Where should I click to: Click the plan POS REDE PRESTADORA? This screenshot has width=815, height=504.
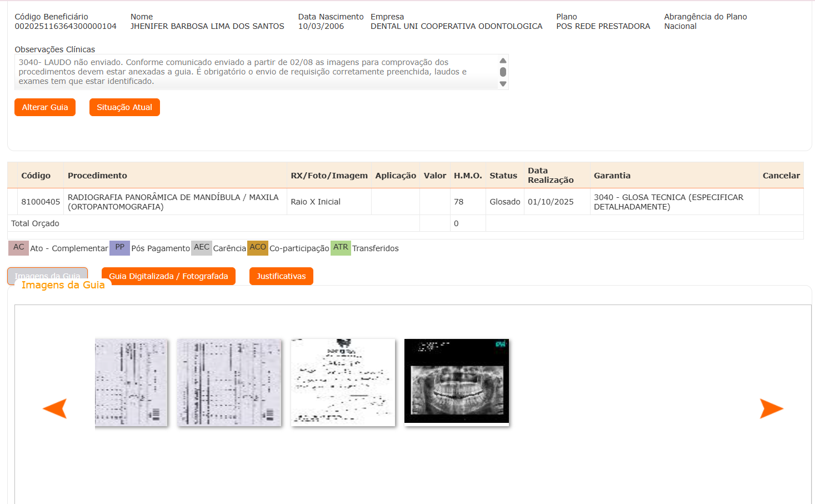click(x=603, y=26)
